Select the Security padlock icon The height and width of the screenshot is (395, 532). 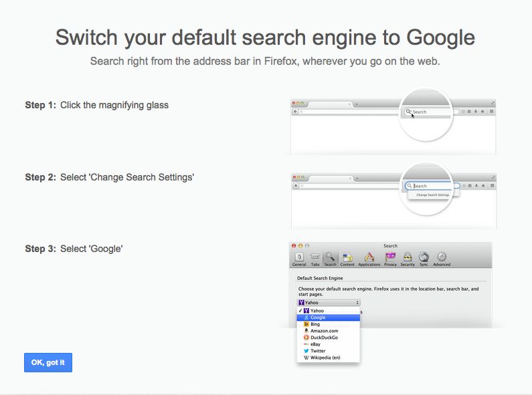pos(408,257)
